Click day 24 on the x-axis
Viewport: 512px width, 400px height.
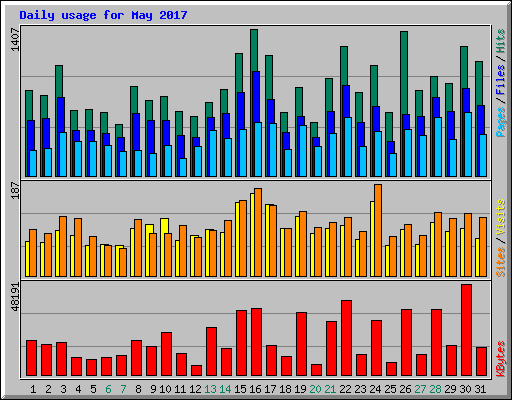375,389
